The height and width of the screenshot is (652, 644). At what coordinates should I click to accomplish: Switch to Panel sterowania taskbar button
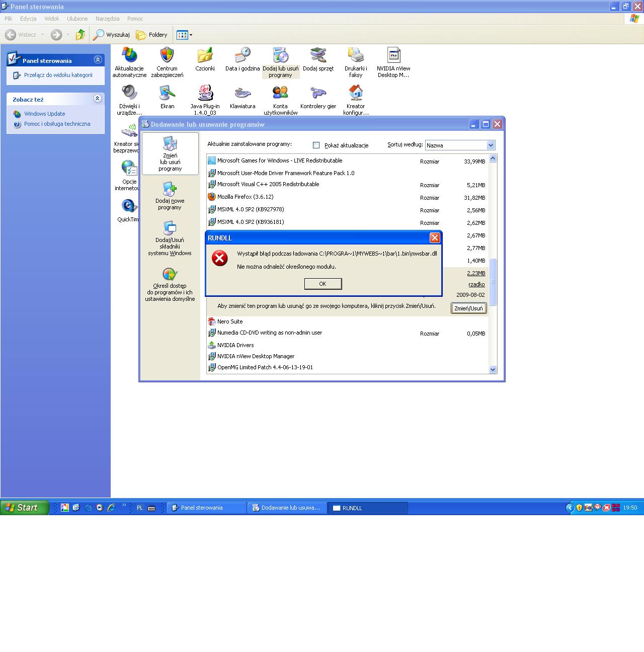(x=207, y=508)
